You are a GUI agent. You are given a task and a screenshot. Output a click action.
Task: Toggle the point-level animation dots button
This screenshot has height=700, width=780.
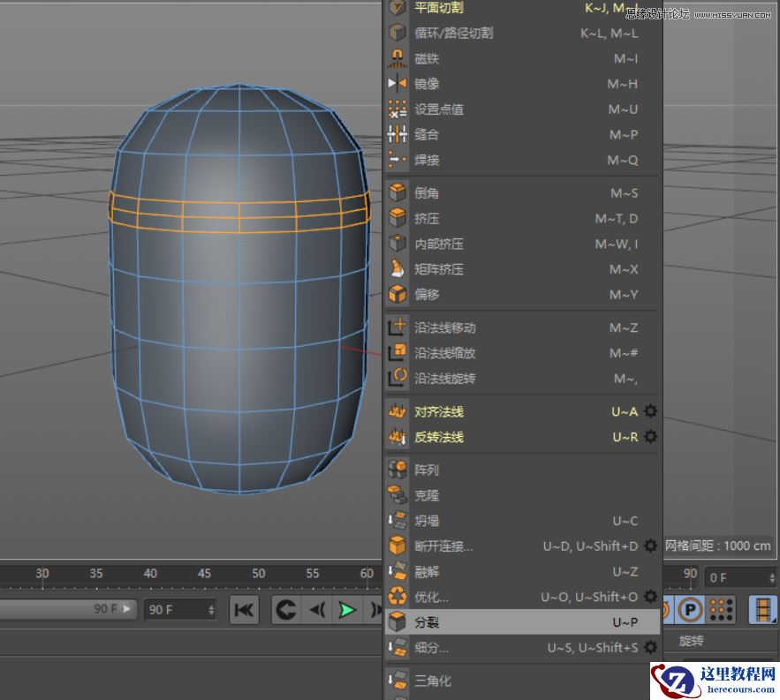pyautogui.click(x=720, y=609)
